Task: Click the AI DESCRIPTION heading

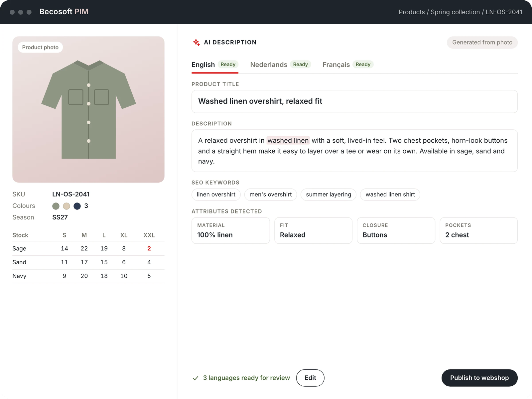Action: pos(230,42)
